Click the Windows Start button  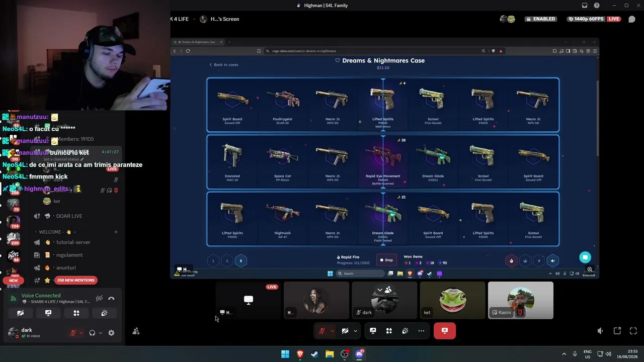pos(285,354)
